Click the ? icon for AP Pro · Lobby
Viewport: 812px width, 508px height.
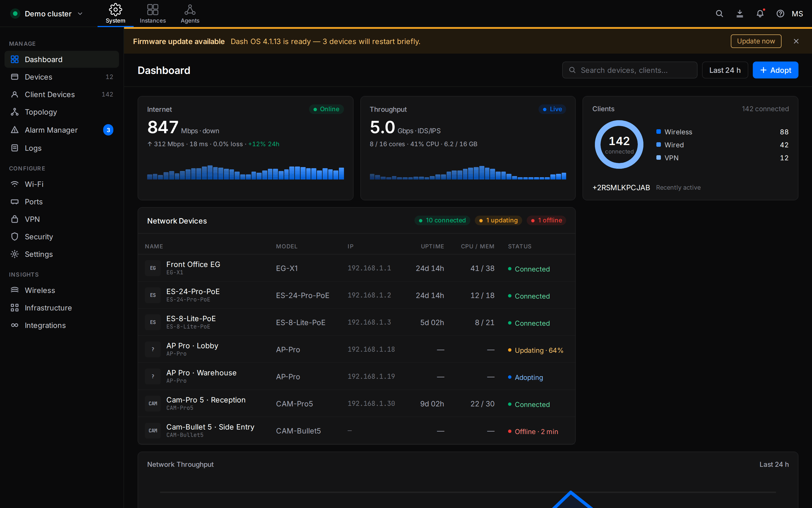[153, 349]
